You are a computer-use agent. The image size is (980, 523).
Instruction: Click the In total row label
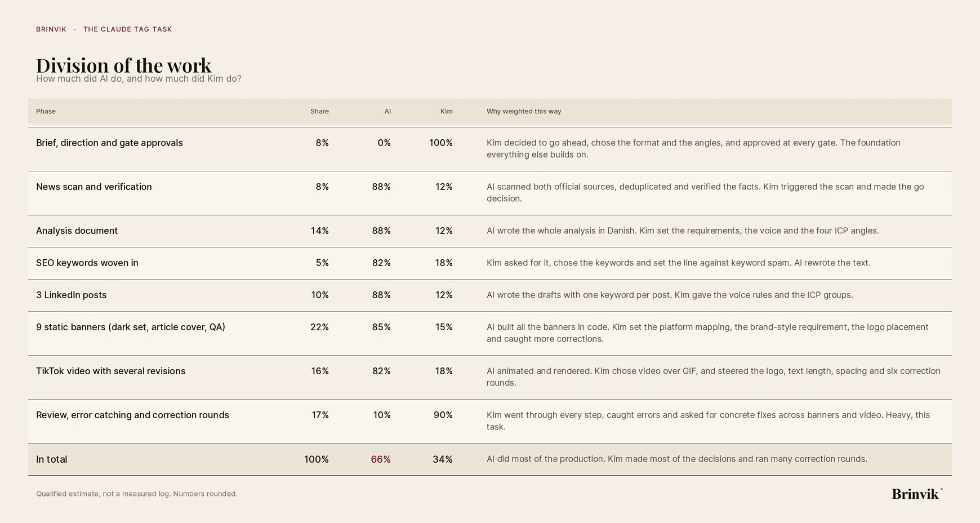[x=51, y=459]
